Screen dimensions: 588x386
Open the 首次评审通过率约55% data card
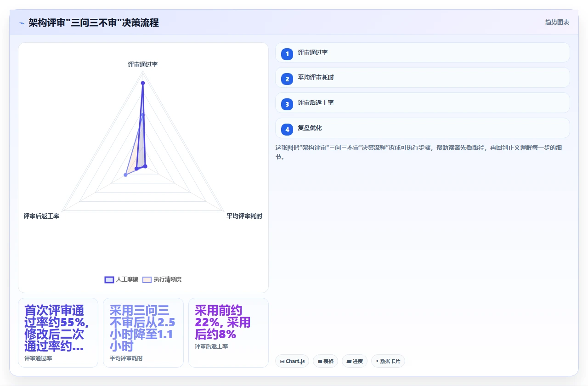[58, 333]
